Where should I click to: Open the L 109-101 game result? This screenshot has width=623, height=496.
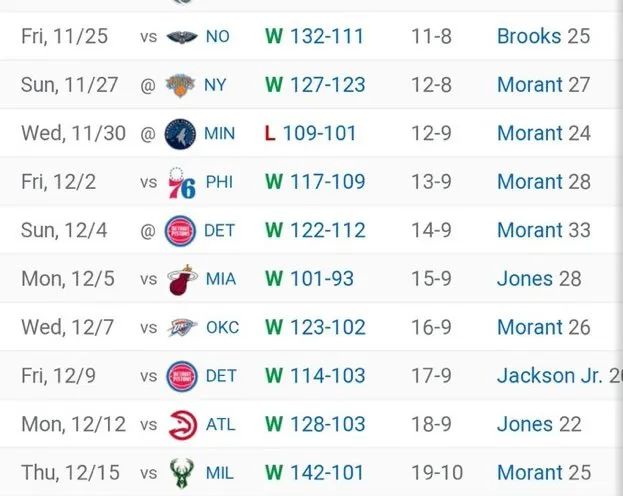[x=310, y=134]
